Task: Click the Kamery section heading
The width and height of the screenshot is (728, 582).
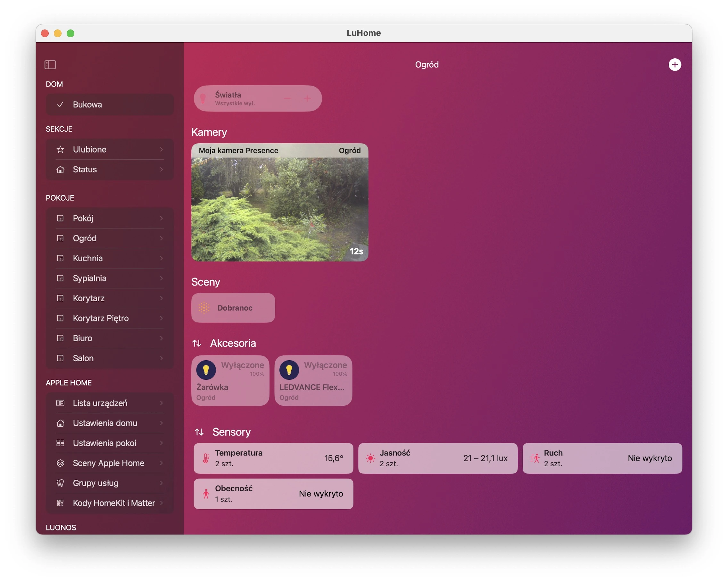Action: (209, 132)
